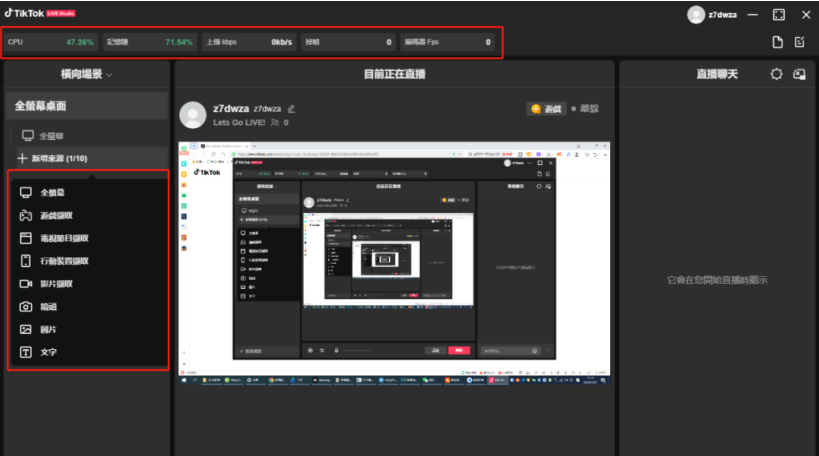
Task: Click the monitor icon in the source menu's 全螢幕 entry
Action: pyautogui.click(x=26, y=192)
